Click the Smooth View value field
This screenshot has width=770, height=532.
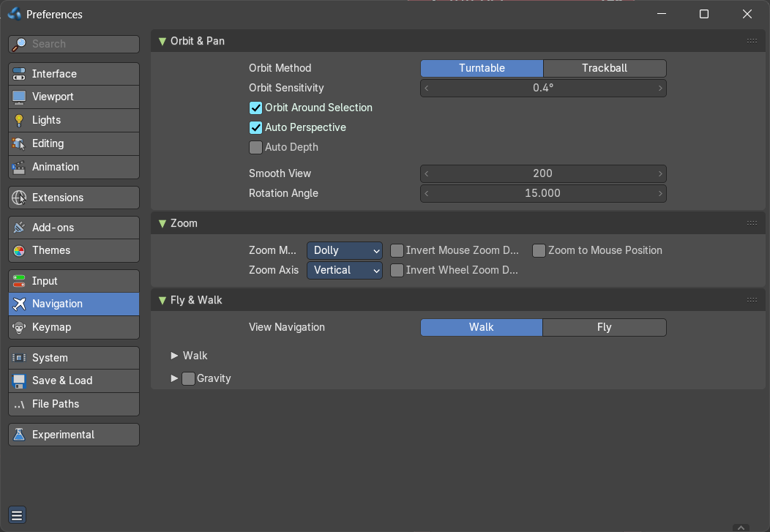(543, 173)
